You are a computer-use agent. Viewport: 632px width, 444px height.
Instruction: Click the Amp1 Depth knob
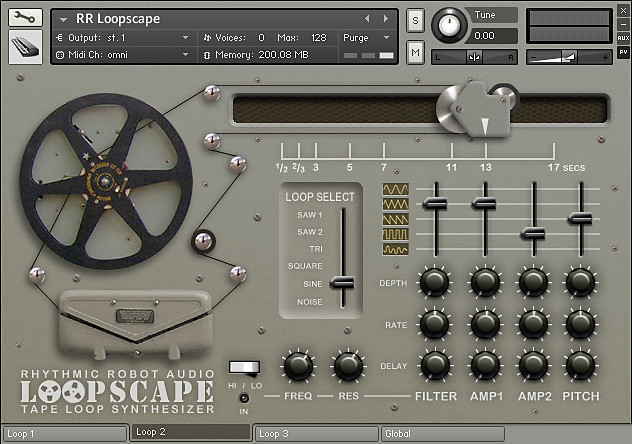click(485, 282)
